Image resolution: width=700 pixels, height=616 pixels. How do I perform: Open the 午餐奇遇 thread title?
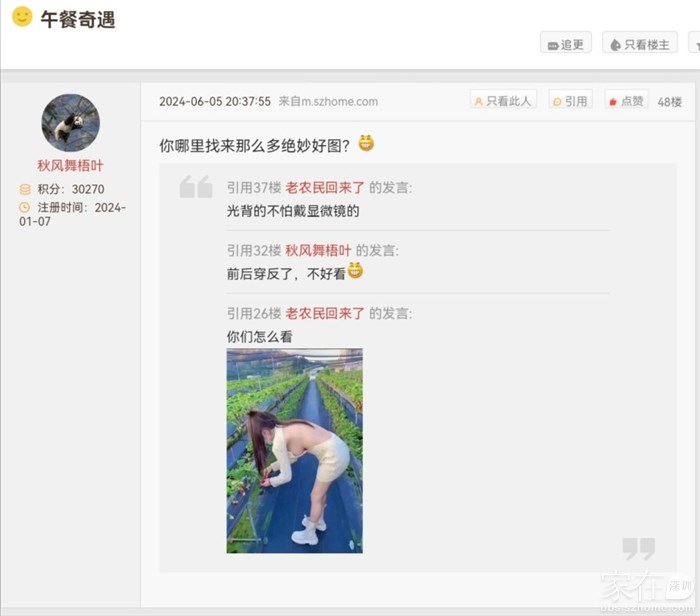click(x=78, y=19)
